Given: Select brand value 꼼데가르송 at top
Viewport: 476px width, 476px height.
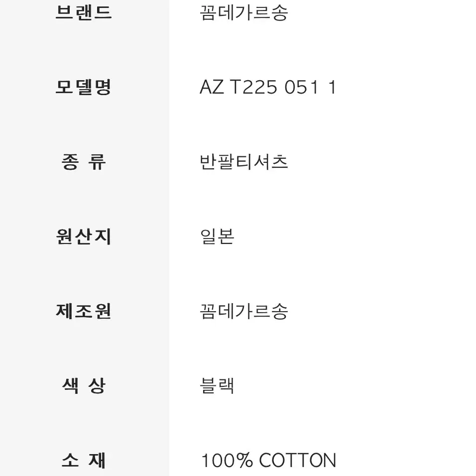Looking at the screenshot, I should pos(244,13).
